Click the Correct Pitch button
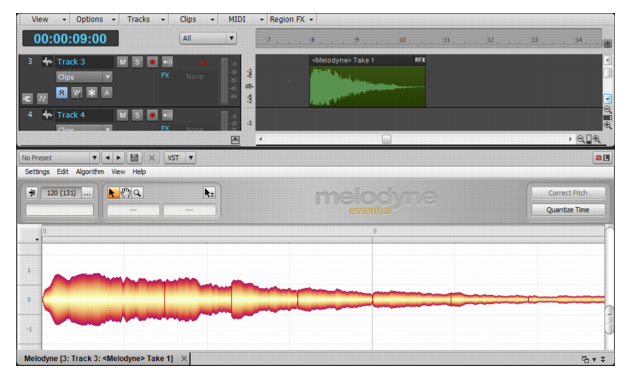Viewport: 631px width, 373px height. pos(568,193)
